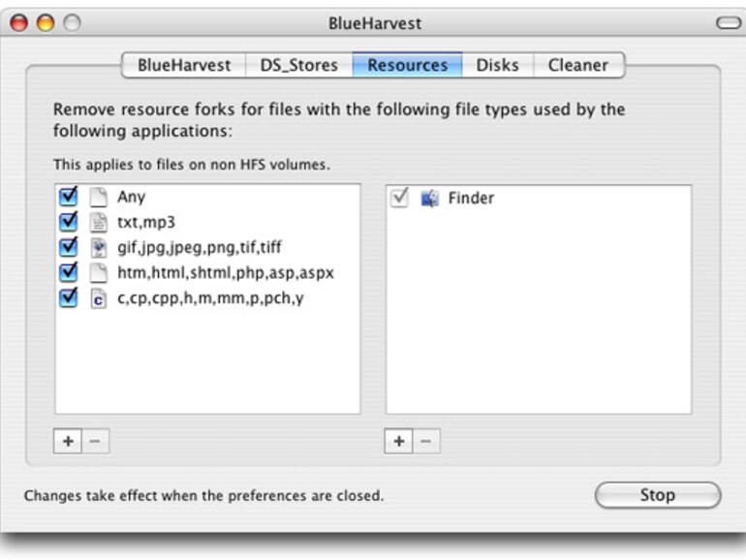Screen dimensions: 746x560
Task: Click the toolbar toggle pill in title bar
Action: (x=728, y=22)
